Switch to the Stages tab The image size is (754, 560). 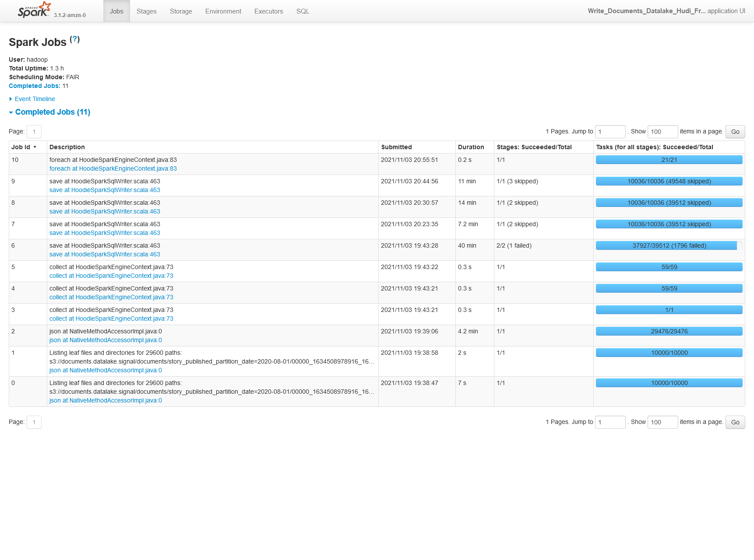pos(146,11)
